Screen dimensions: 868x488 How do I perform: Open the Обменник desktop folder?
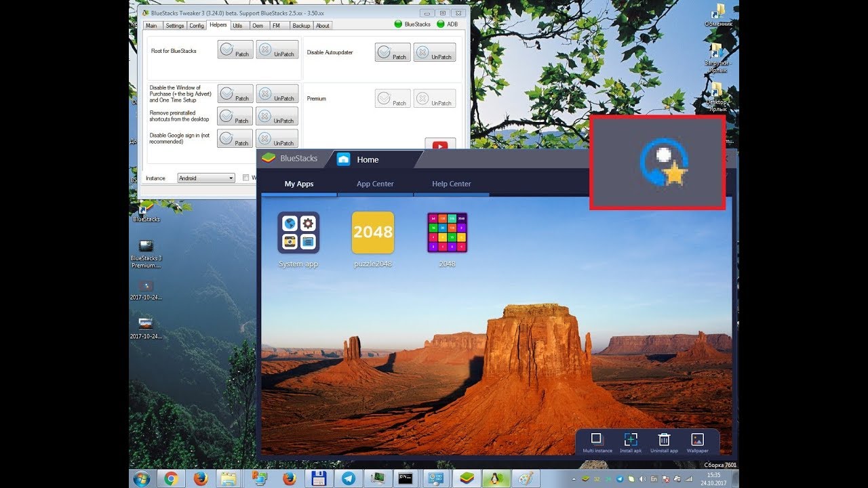717,16
